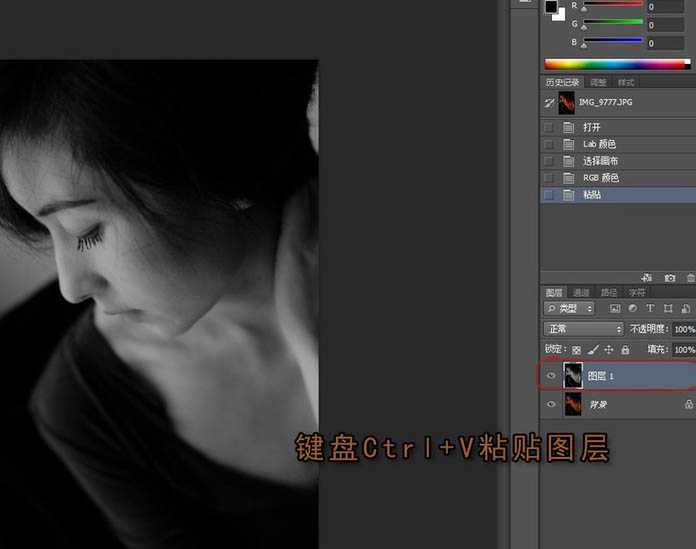
Task: Set history brush source box for 打开
Action: point(549,127)
